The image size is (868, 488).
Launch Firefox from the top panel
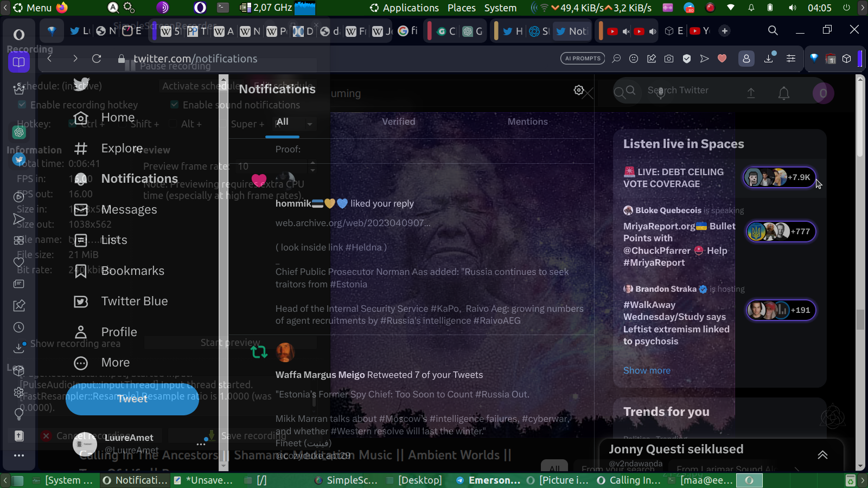click(62, 8)
